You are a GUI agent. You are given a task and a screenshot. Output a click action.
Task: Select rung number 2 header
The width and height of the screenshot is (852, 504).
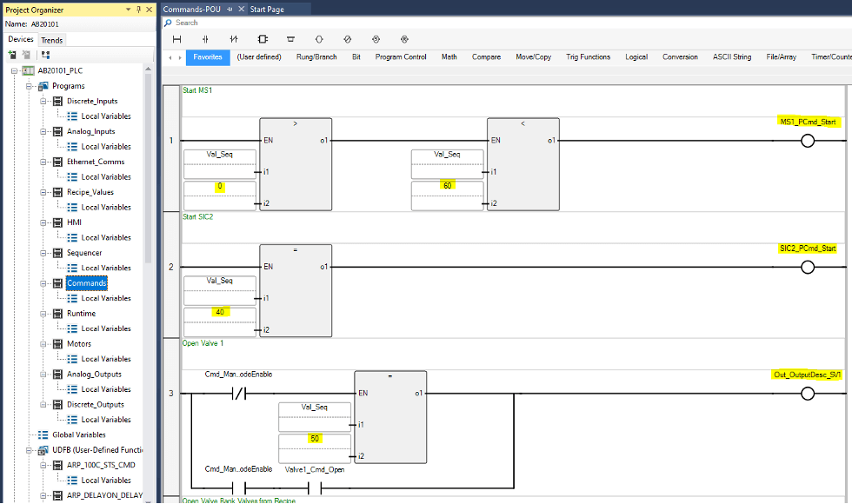click(171, 267)
